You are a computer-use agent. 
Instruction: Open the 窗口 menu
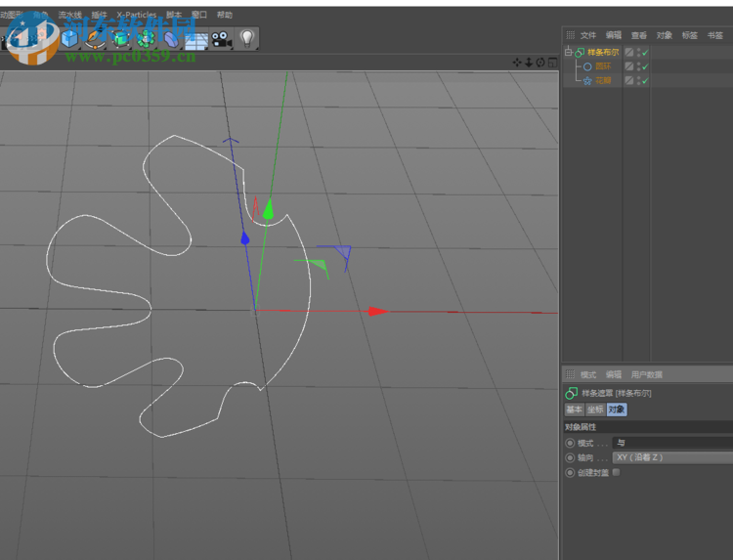[199, 15]
